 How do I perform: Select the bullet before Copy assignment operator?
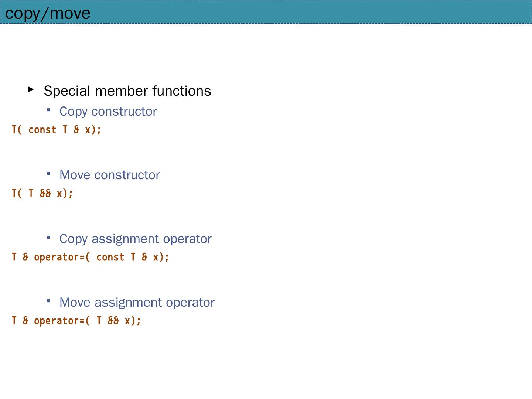click(x=48, y=237)
